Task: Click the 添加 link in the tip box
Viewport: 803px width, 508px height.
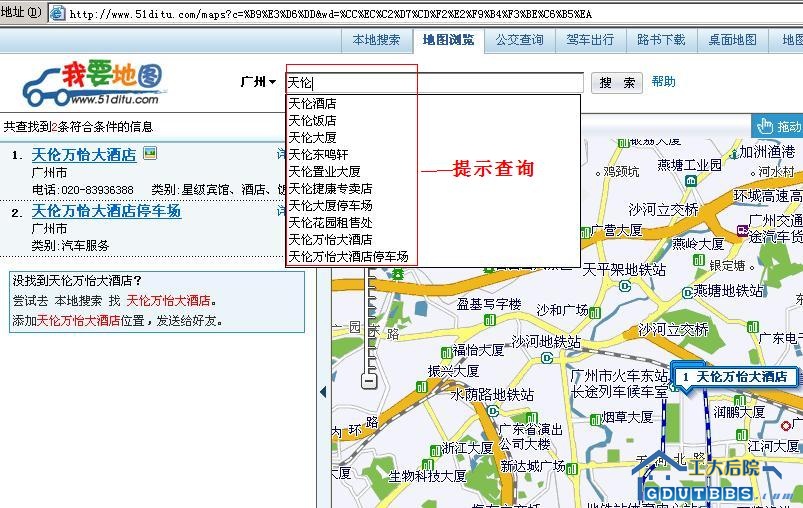Action: pos(25,321)
